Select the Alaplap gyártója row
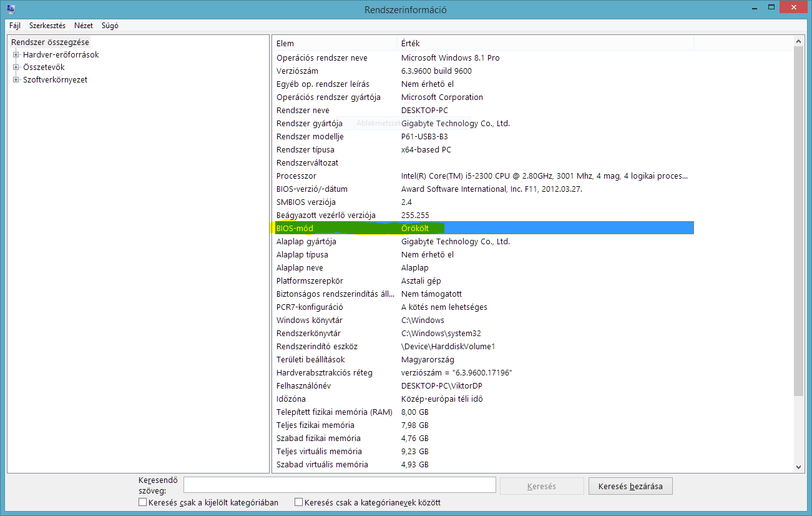The image size is (812, 516). point(483,241)
